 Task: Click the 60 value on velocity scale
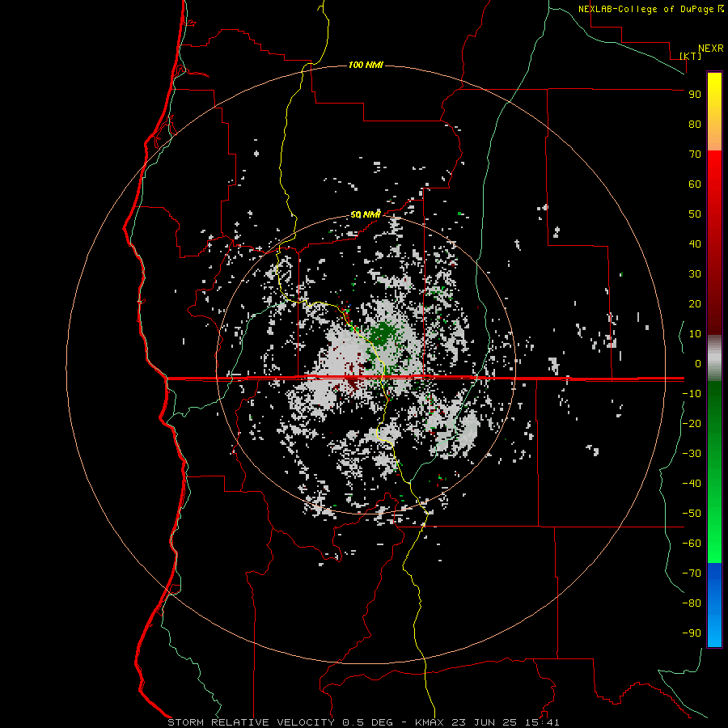[x=695, y=184]
